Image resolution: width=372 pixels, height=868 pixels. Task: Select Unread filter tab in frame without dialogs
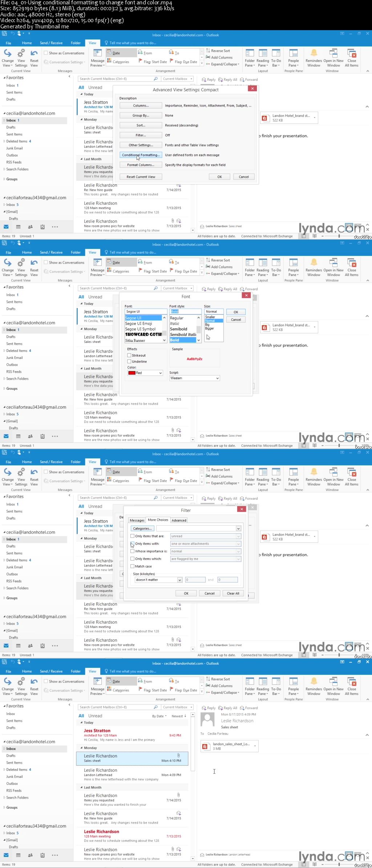coord(95,716)
